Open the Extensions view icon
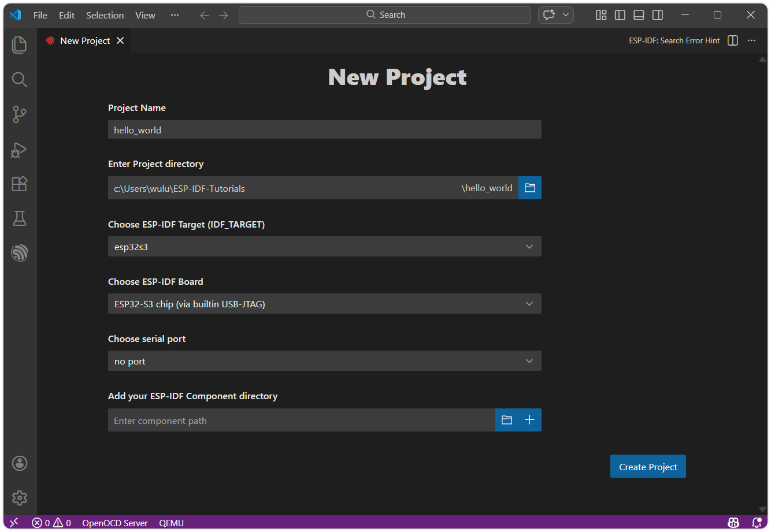The image size is (771, 532). coord(20,184)
